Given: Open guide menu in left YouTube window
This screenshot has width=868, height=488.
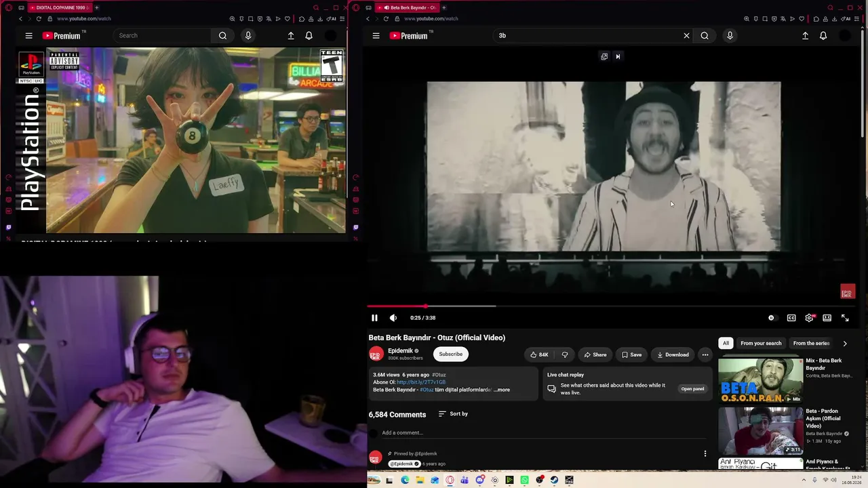Looking at the screenshot, I should click(28, 36).
